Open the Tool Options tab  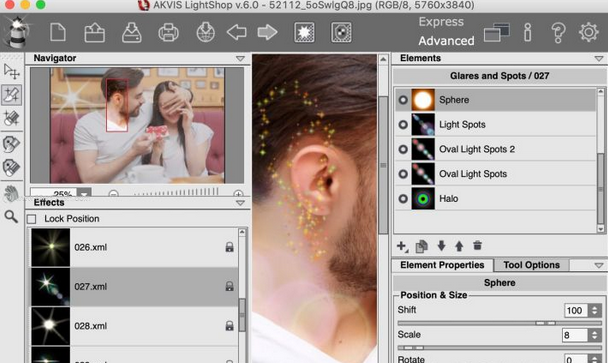point(532,265)
